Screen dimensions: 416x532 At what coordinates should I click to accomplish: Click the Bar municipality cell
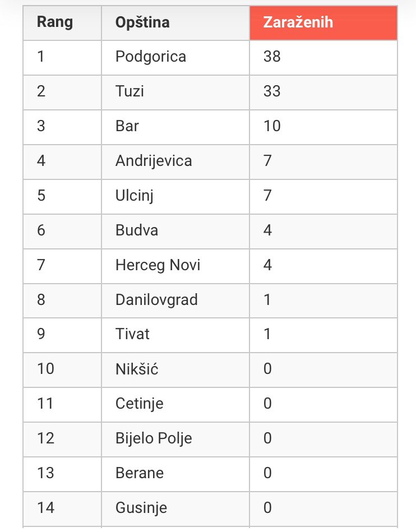(x=175, y=127)
